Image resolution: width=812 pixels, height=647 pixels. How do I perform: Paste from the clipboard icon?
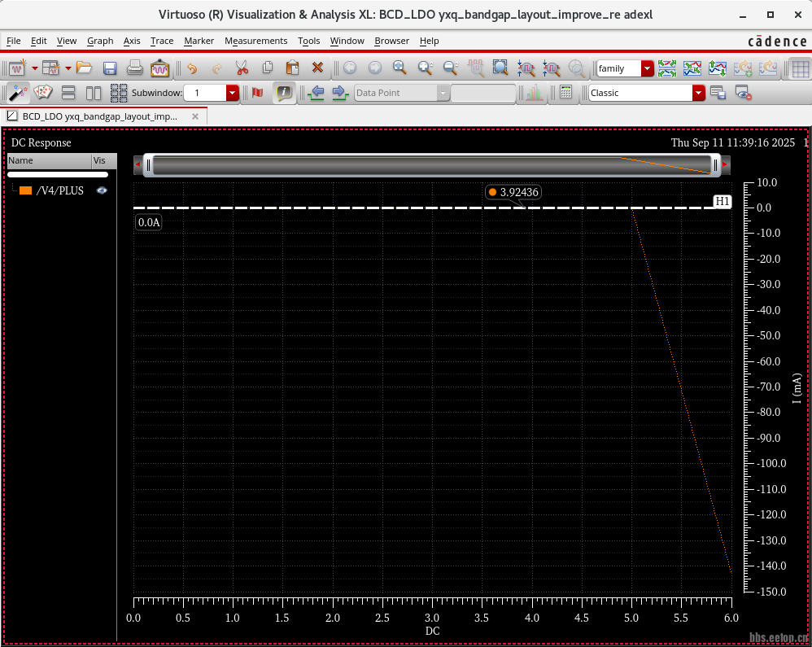tap(293, 68)
